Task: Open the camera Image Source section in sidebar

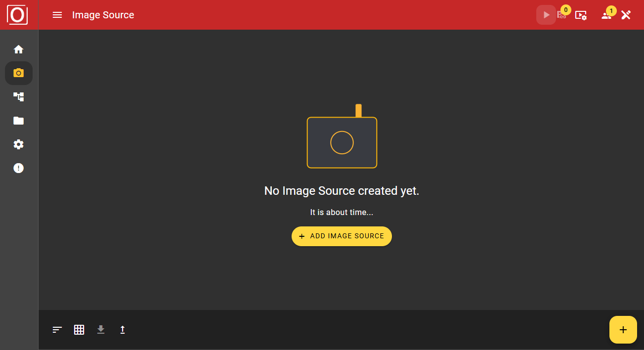Action: tap(18, 73)
